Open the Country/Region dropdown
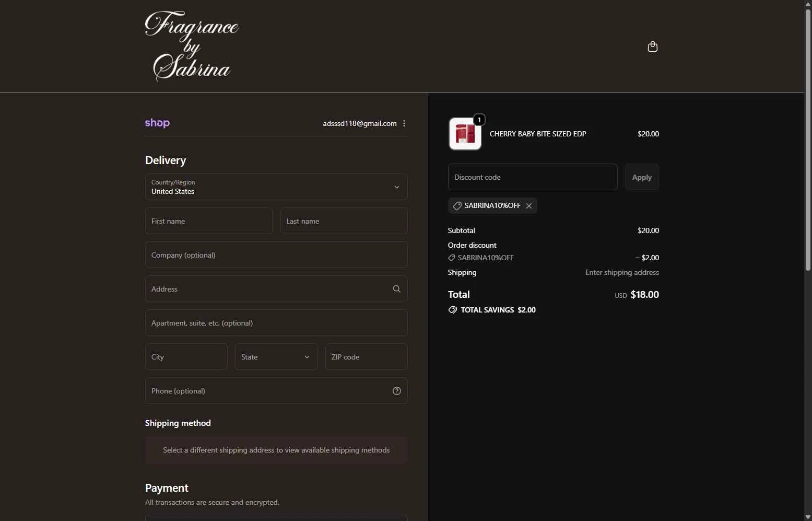Viewport: 812px width, 521px height. [x=276, y=187]
